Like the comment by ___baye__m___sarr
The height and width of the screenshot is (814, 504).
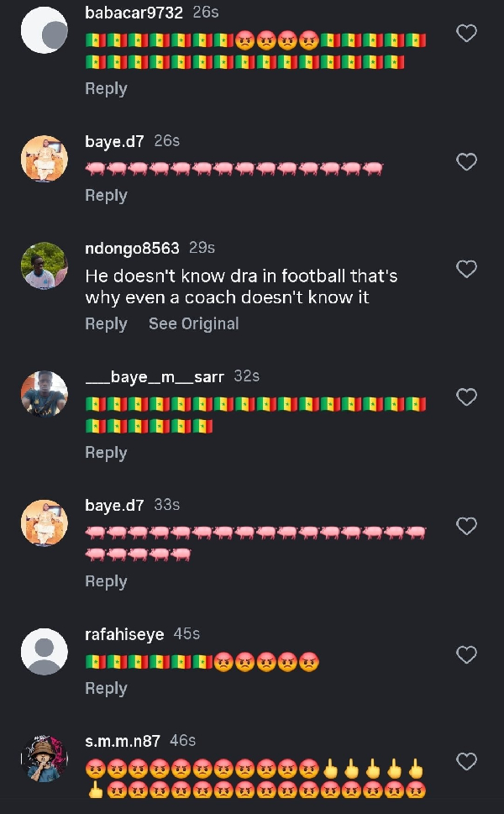pyautogui.click(x=465, y=396)
